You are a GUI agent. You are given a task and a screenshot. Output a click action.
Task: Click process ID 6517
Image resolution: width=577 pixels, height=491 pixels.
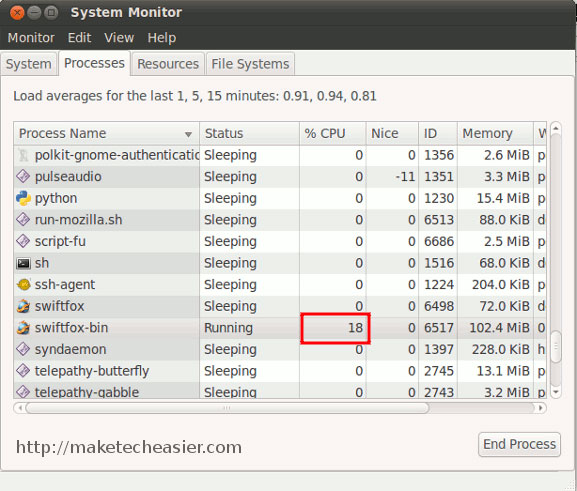(x=439, y=328)
